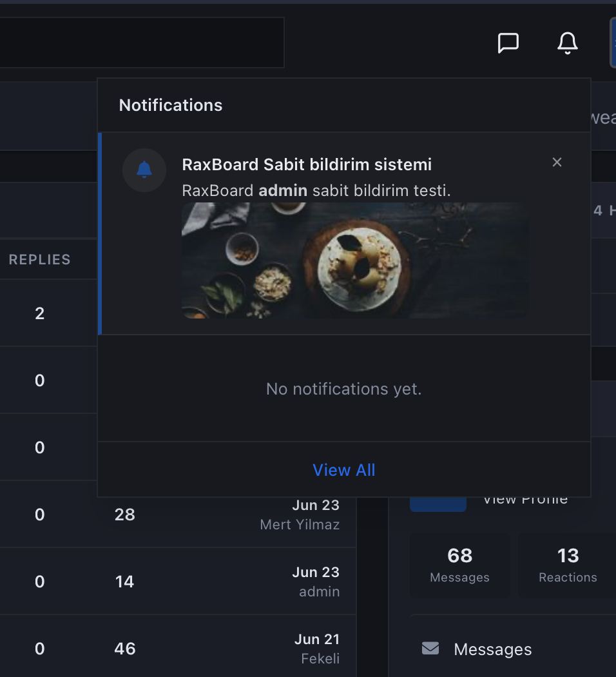This screenshot has width=616, height=677.
Task: Open the RaxBoard Sabit bildirim sistemi title
Action: click(x=307, y=164)
